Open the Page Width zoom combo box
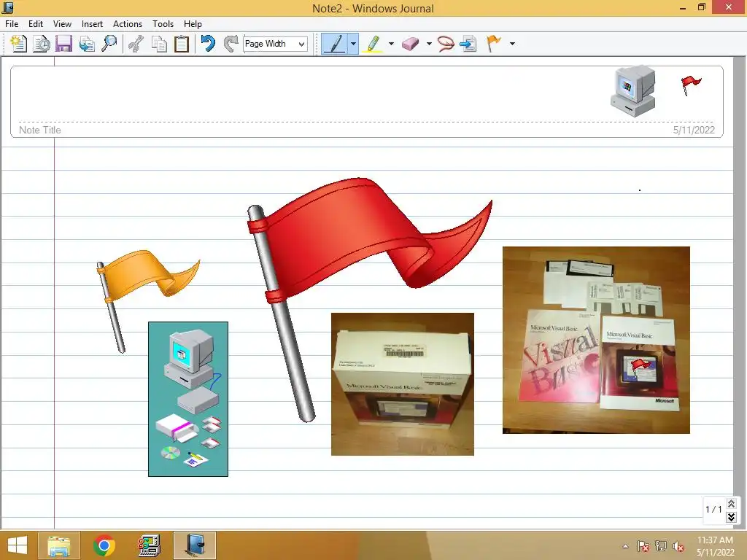Screen dimensions: 747x560 coord(275,44)
